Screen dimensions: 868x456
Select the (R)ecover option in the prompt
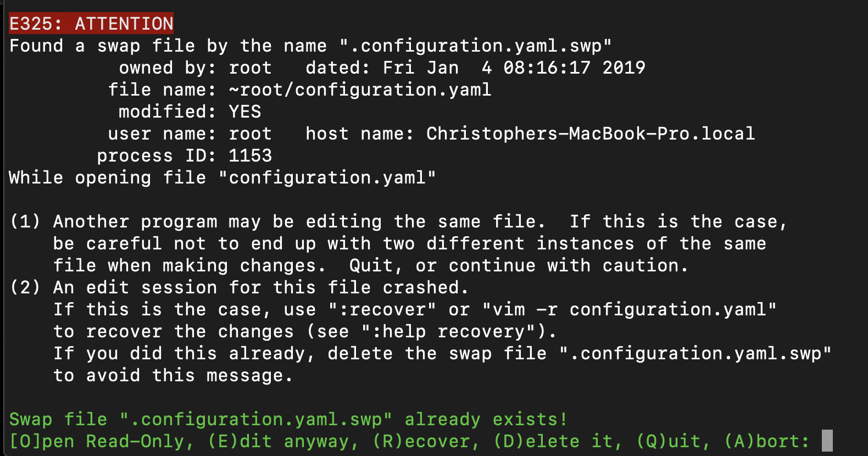click(426, 441)
